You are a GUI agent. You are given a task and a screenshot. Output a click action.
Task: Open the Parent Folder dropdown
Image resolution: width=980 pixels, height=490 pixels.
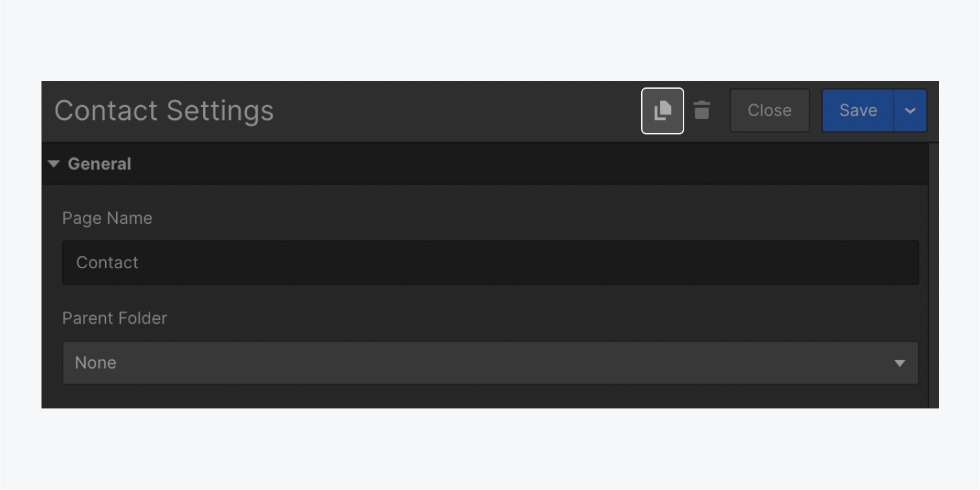[x=490, y=363]
